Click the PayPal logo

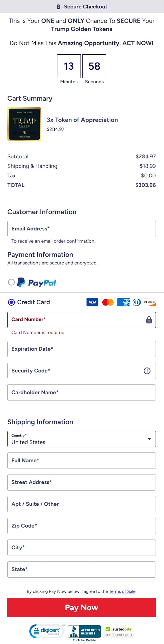click(x=37, y=283)
